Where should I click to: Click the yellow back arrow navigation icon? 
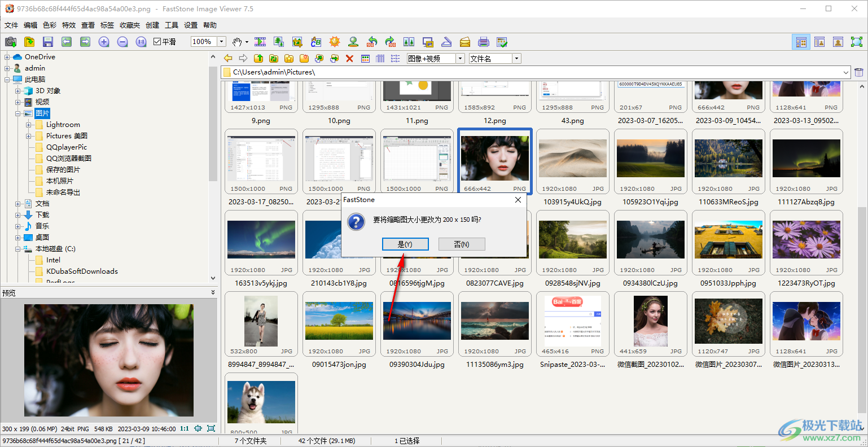[228, 59]
